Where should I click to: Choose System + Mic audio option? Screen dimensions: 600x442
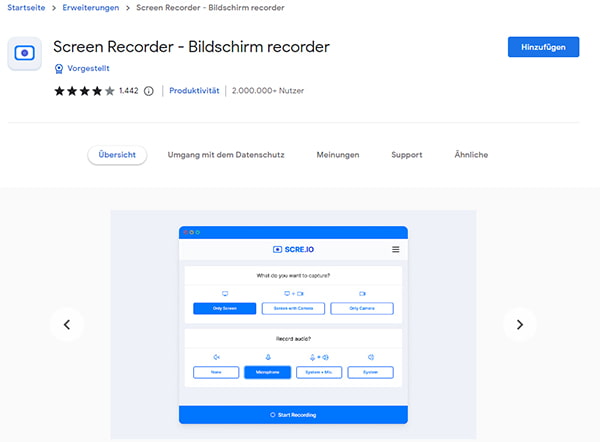[x=319, y=372]
